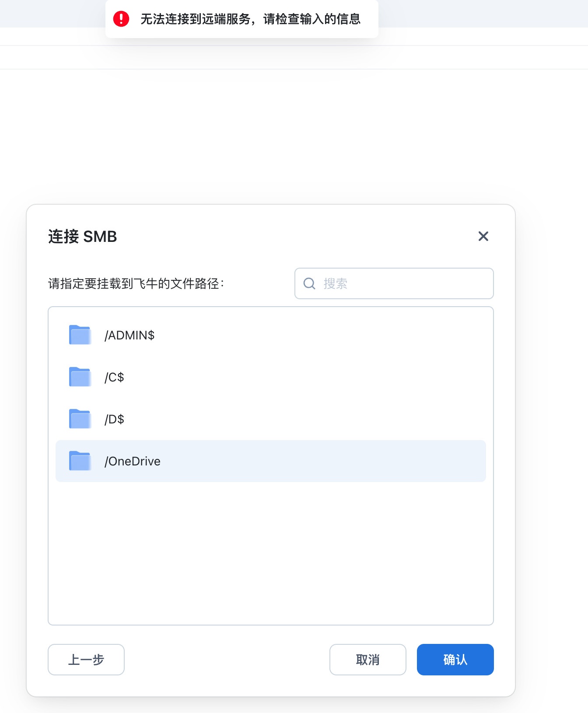Click the /D$ folder icon
The width and height of the screenshot is (588, 713).
click(x=80, y=419)
